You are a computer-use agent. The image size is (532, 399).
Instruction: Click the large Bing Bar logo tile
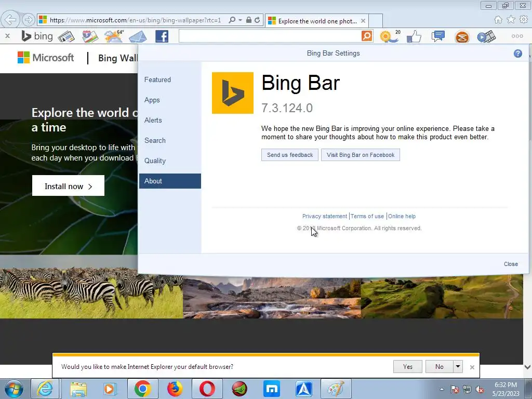[233, 93]
